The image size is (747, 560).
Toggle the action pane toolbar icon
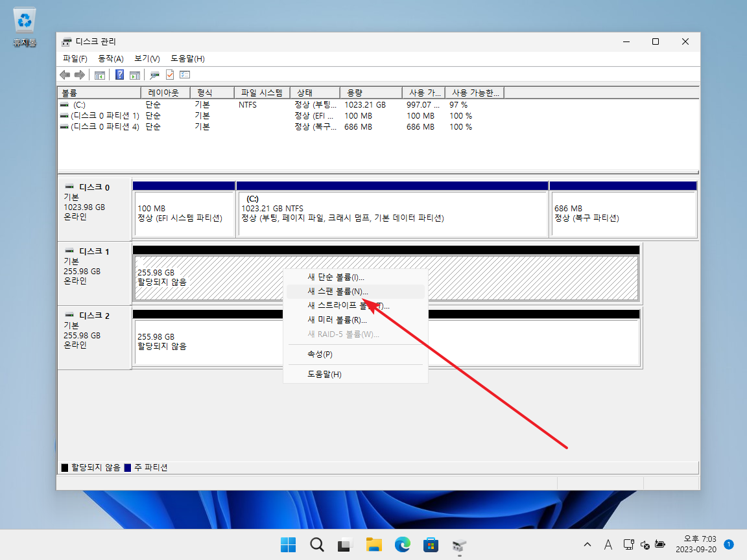point(135,75)
